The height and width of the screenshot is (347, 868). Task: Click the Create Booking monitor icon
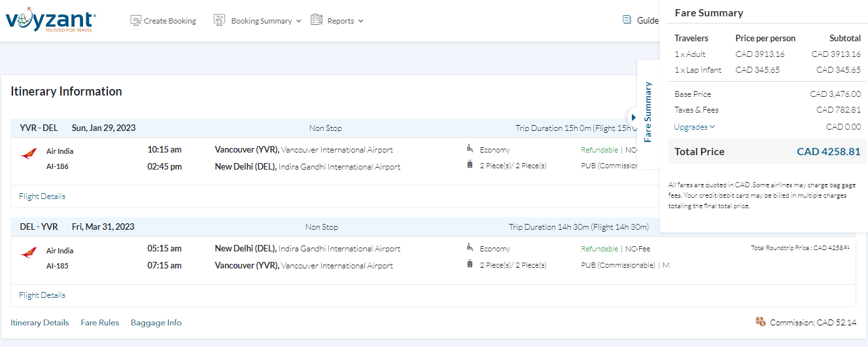point(136,20)
